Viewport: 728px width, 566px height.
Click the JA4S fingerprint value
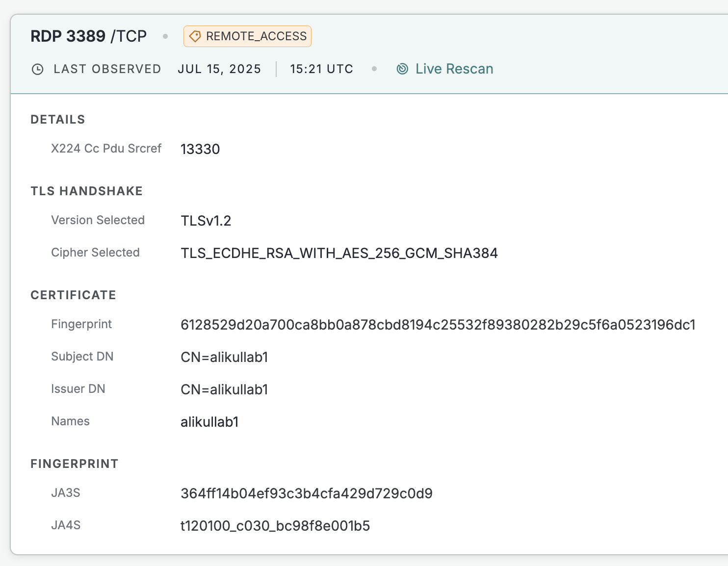tap(275, 526)
